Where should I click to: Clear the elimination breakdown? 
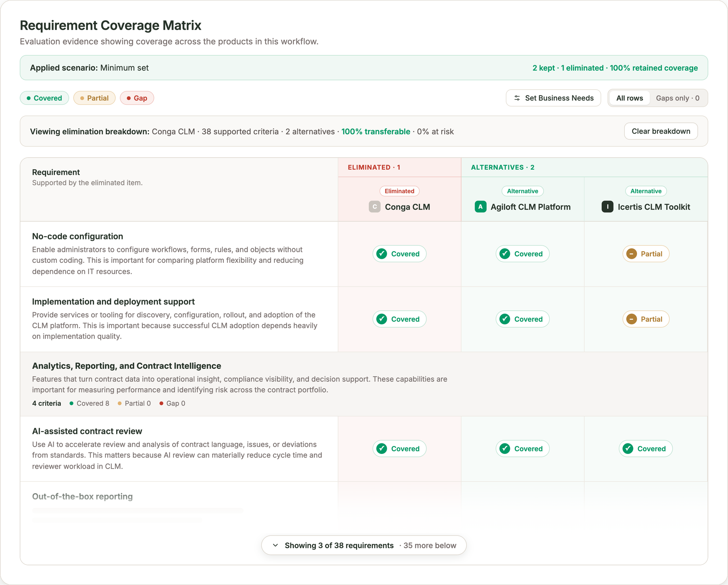click(x=661, y=131)
